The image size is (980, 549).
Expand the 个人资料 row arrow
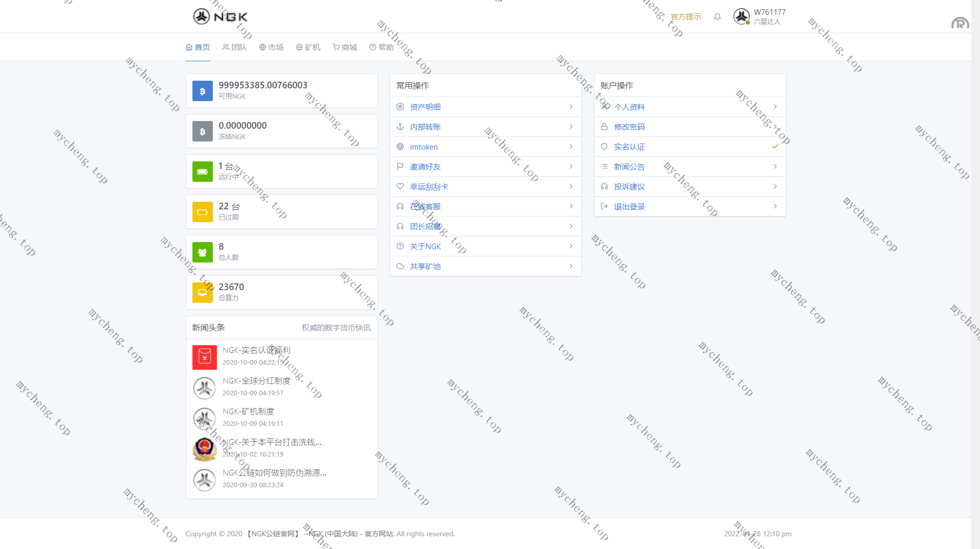(x=775, y=107)
